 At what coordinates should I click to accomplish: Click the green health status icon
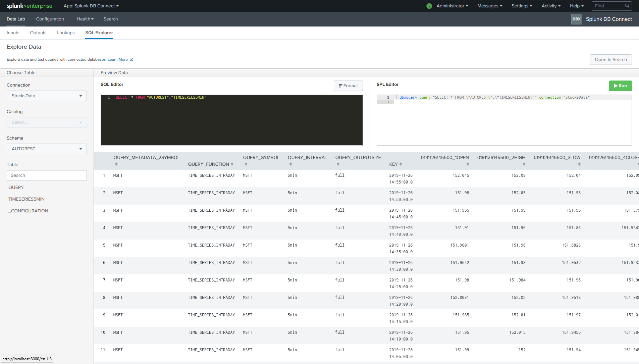(x=429, y=6)
